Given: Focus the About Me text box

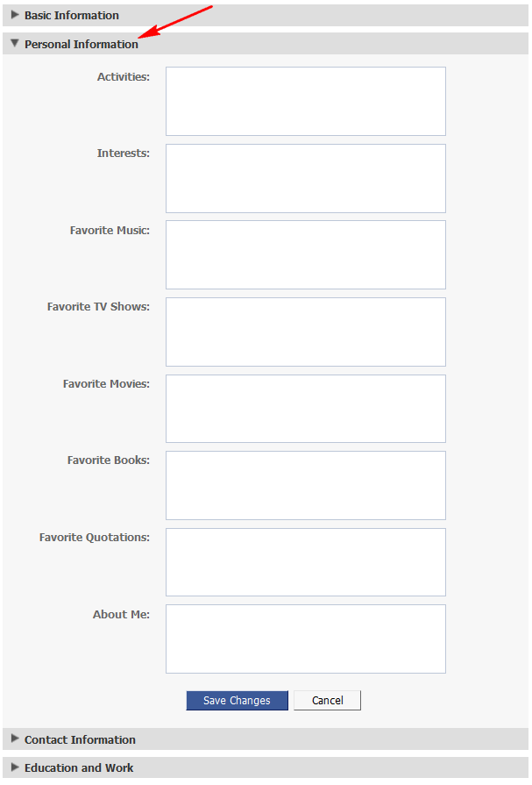Looking at the screenshot, I should 306,639.
